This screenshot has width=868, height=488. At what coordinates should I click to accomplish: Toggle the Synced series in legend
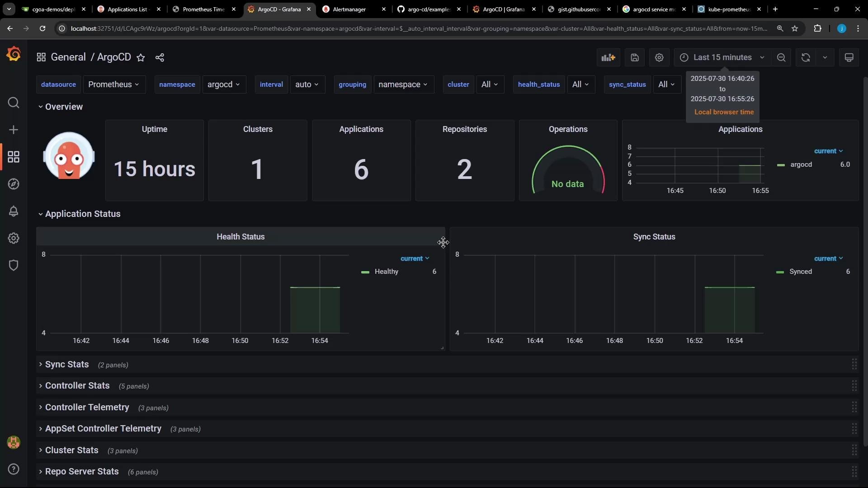tap(801, 272)
